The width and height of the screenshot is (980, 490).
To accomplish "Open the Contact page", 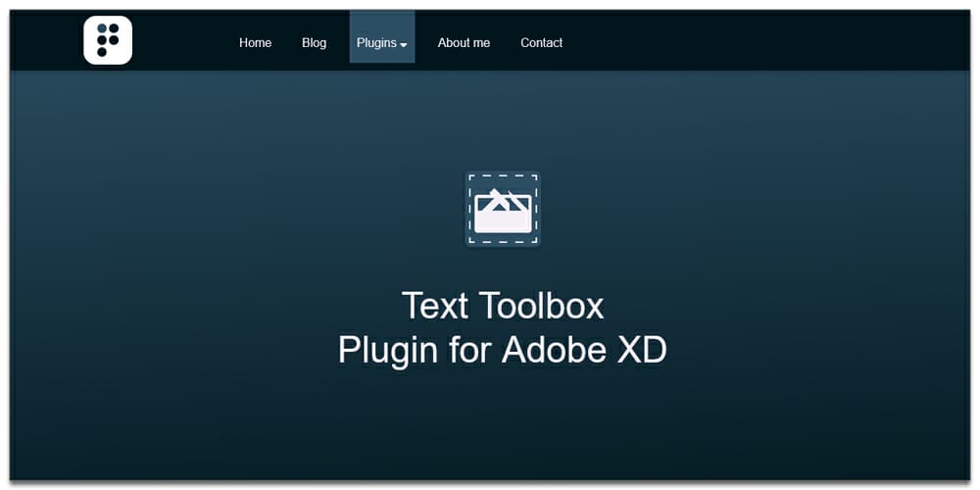I will tap(542, 43).
